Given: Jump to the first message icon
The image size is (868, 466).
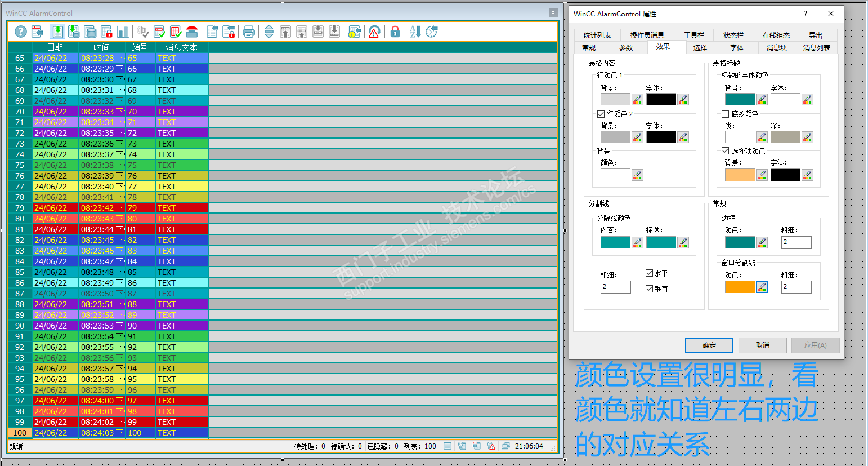Looking at the screenshot, I should (x=285, y=32).
